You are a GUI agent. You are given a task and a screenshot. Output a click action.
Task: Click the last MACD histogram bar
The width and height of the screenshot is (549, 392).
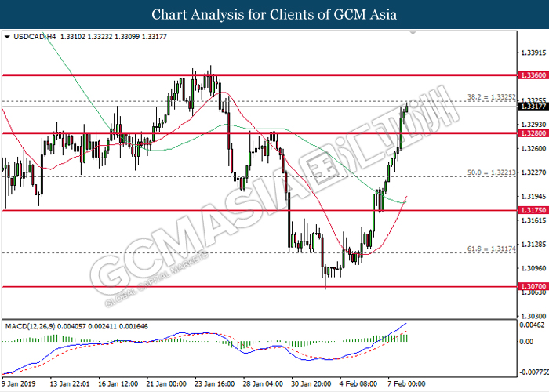click(407, 338)
